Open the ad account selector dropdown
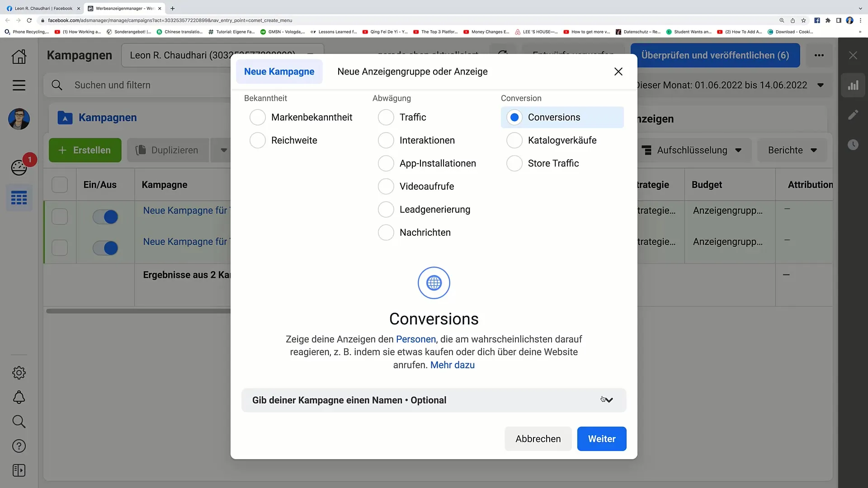The width and height of the screenshot is (868, 488). tap(222, 55)
